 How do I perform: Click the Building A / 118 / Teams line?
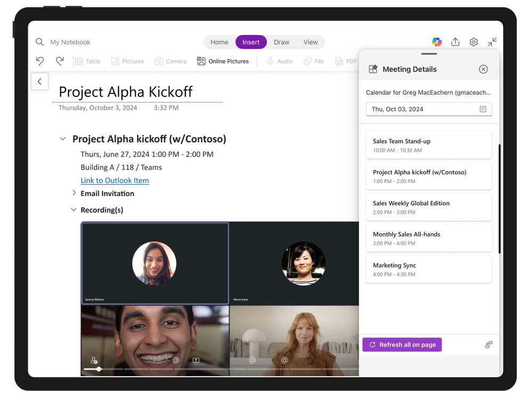pyautogui.click(x=121, y=167)
